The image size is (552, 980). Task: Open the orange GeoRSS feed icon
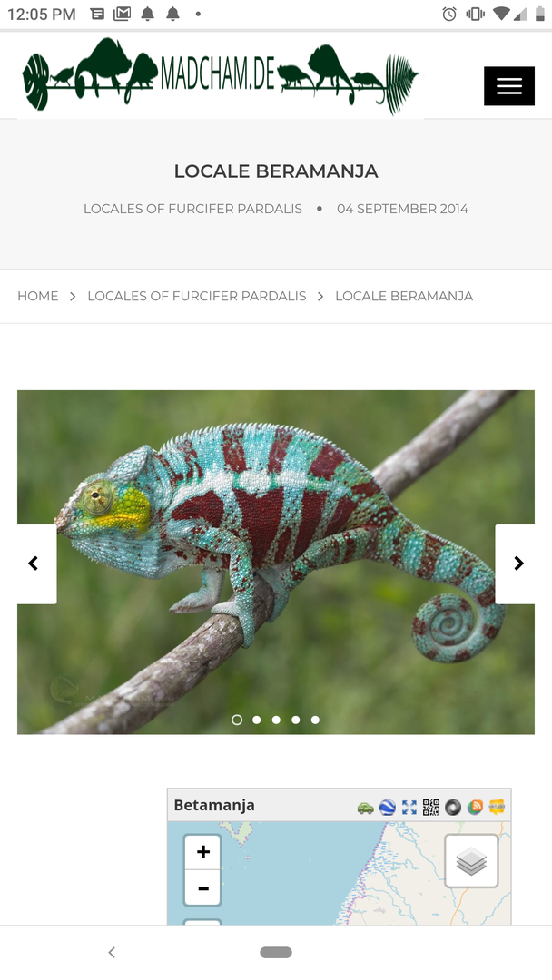click(x=475, y=808)
